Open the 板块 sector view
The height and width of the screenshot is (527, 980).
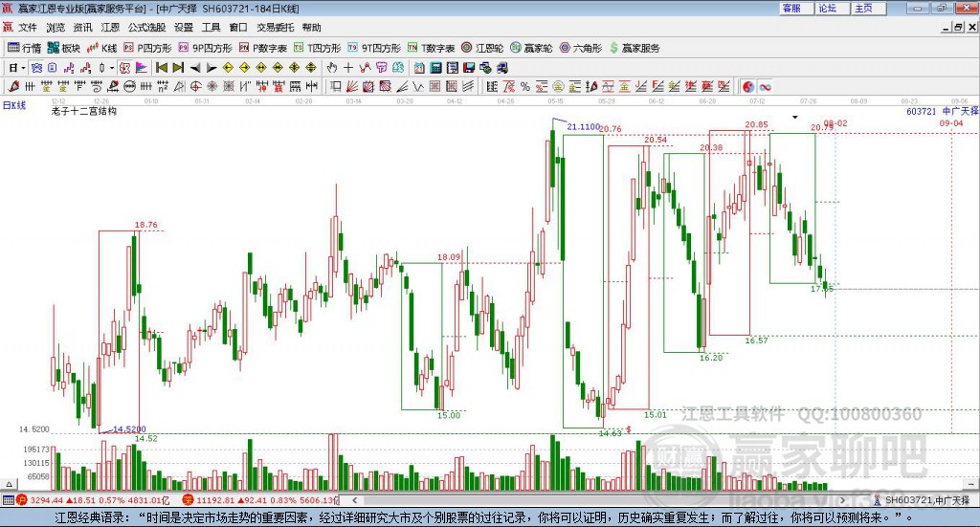tap(64, 48)
